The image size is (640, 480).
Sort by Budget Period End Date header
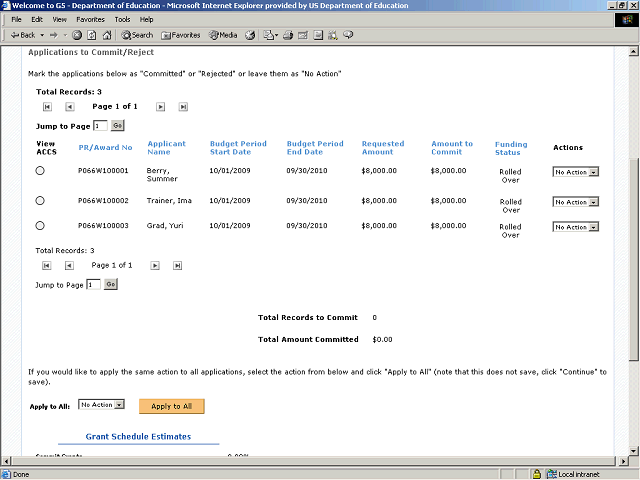(x=315, y=148)
